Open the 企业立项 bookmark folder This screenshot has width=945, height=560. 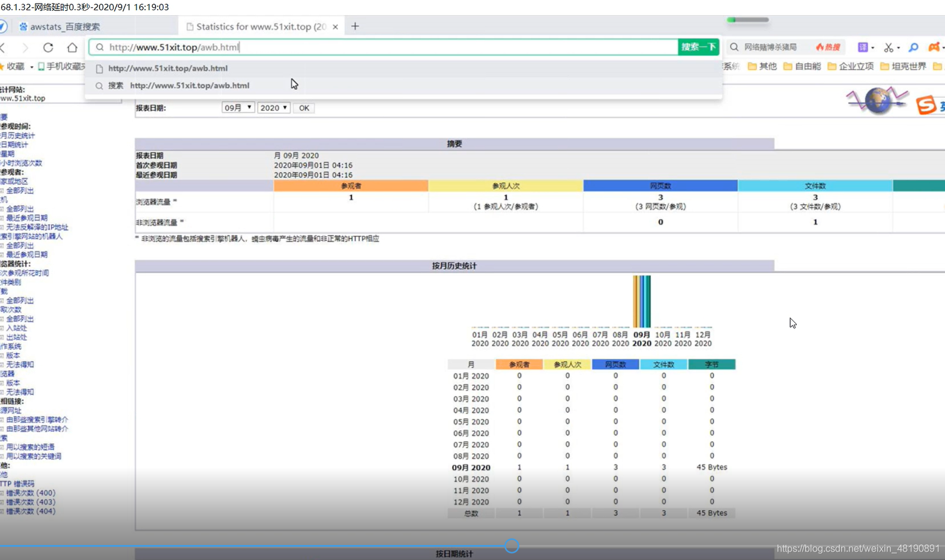point(851,67)
